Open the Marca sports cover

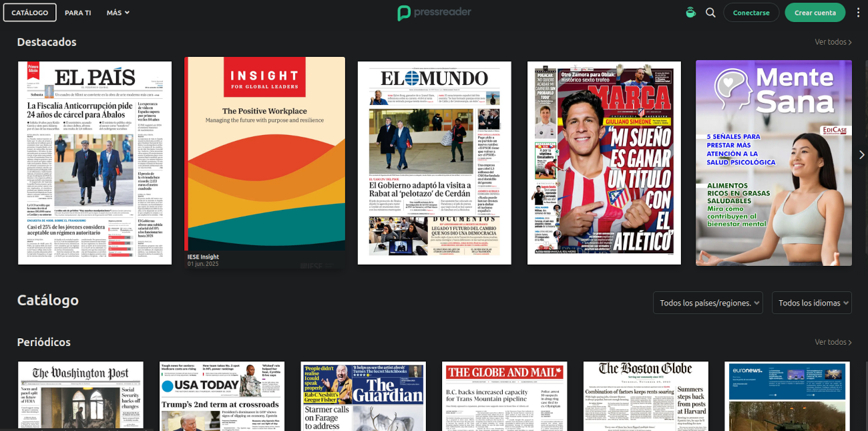[604, 162]
